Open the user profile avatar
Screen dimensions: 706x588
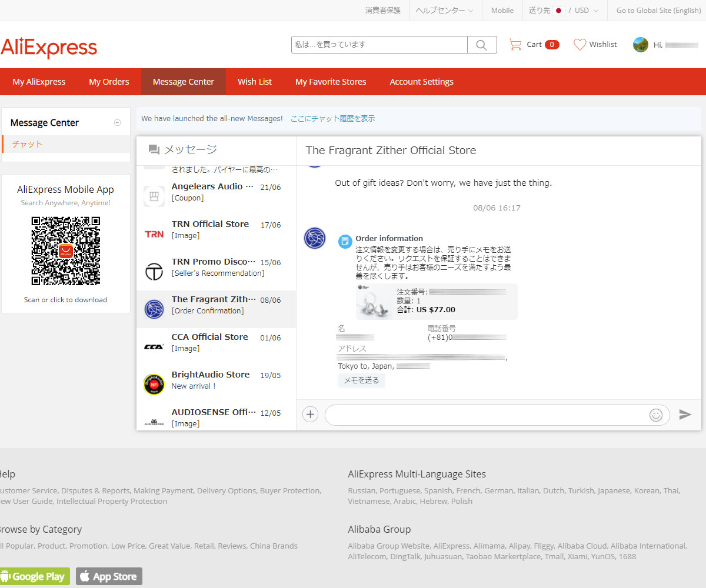(640, 45)
